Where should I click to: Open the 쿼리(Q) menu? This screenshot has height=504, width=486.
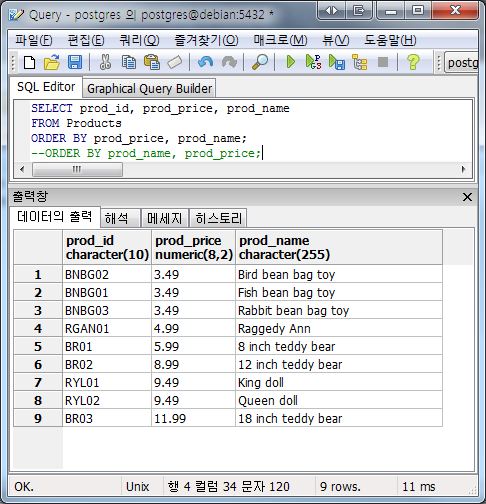[x=139, y=40]
